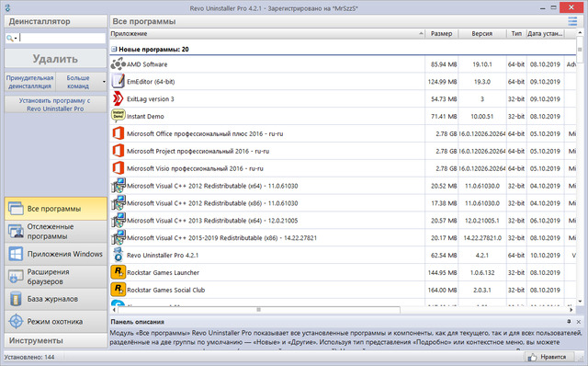Image resolution: width=588 pixels, height=366 pixels.
Task: Click the Установлено: 144 status text
Action: pos(29,357)
